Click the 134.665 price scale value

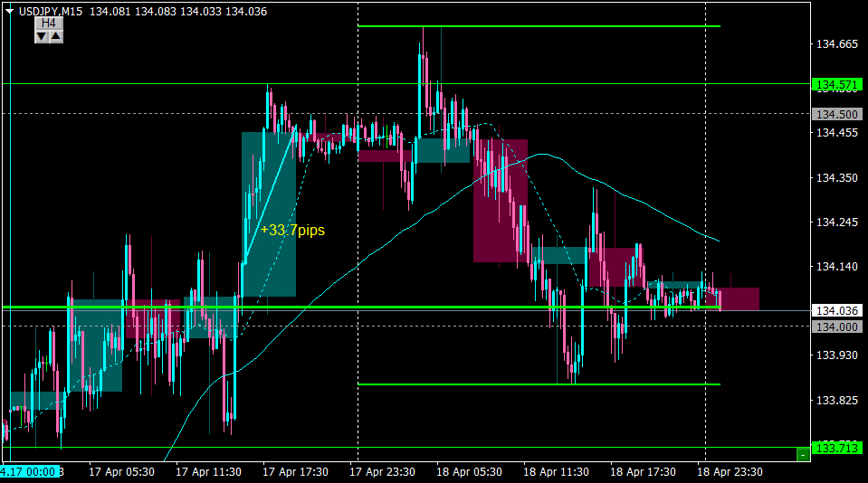[837, 44]
